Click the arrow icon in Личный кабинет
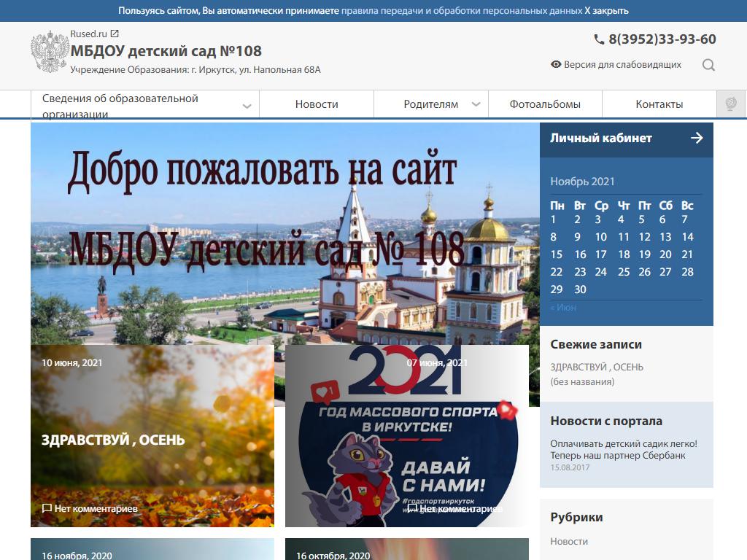 tap(697, 138)
